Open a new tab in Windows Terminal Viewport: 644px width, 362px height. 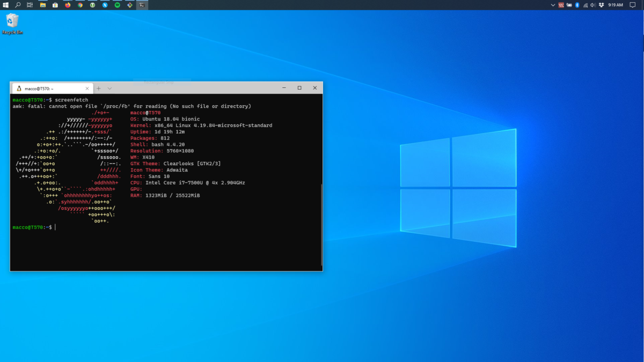coord(99,88)
